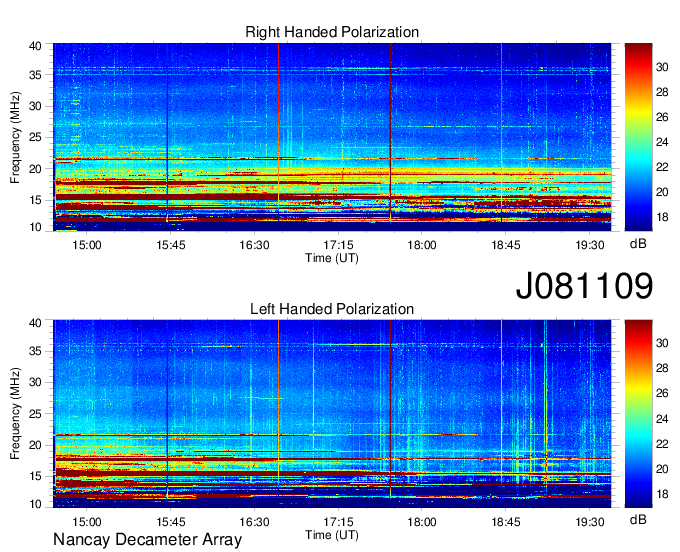Click 15:45 time tick under Right Handed plot
680x552 pixels.
click(x=170, y=245)
